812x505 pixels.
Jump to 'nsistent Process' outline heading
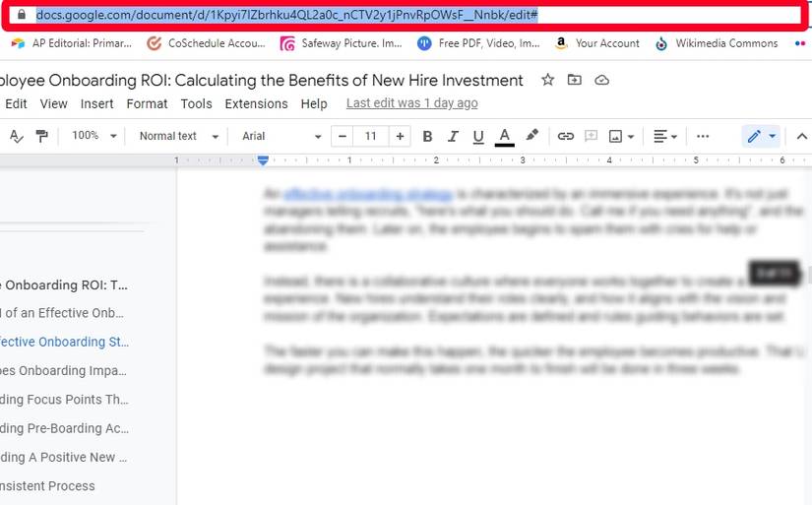(47, 486)
